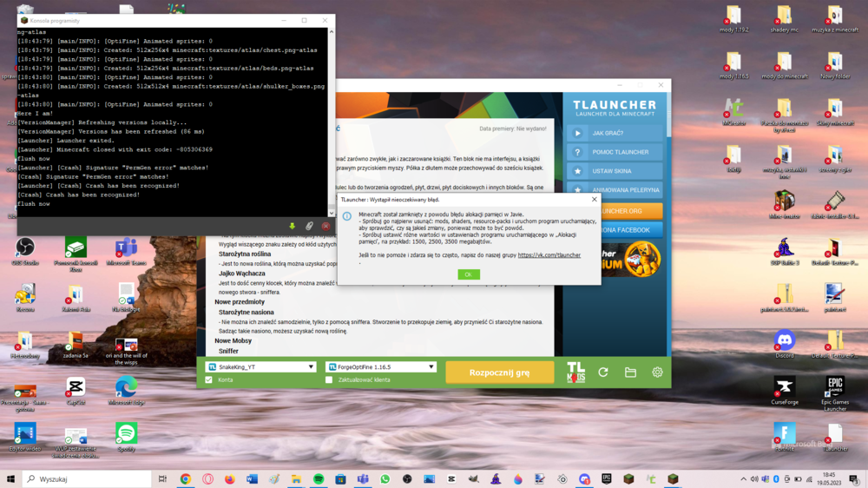
Task: Enable the Zaktualizować klienta checkbox
Action: point(329,380)
